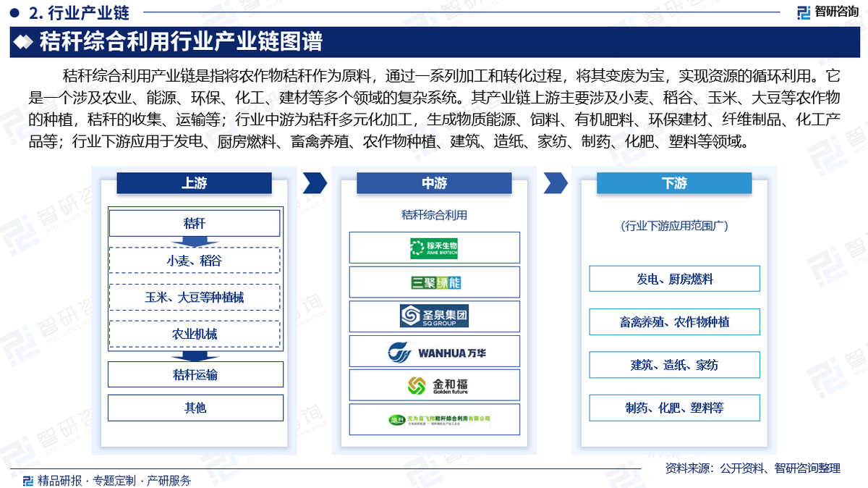Select the 金和福 Golden Future logo
Screen dimensions: 868x488
(x=434, y=385)
